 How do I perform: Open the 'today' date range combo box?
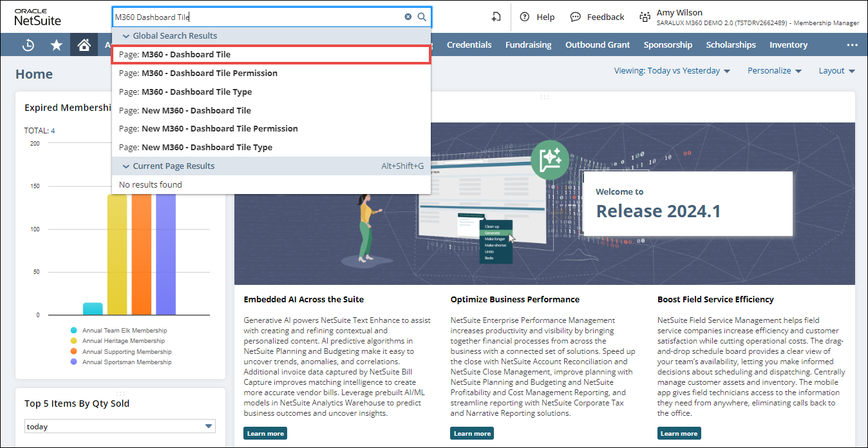120,426
